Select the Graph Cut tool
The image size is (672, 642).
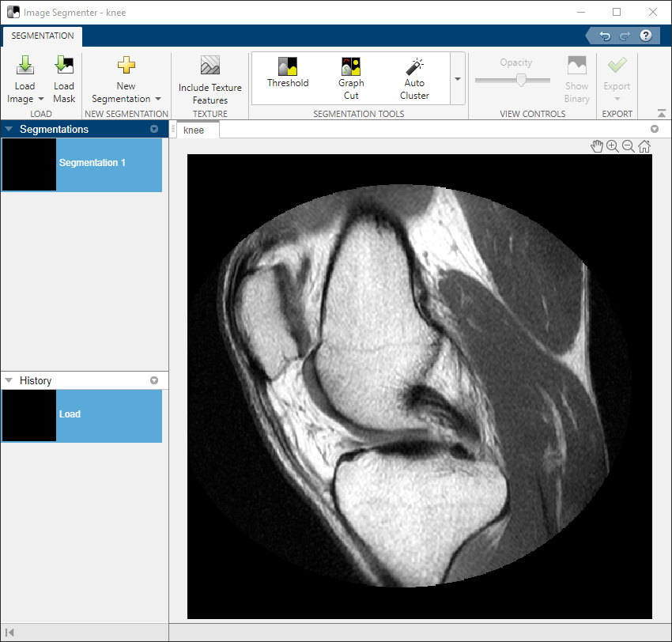pos(351,68)
